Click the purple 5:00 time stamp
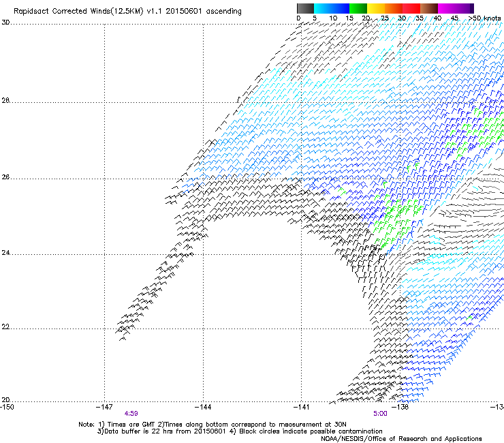 [x=380, y=414]
